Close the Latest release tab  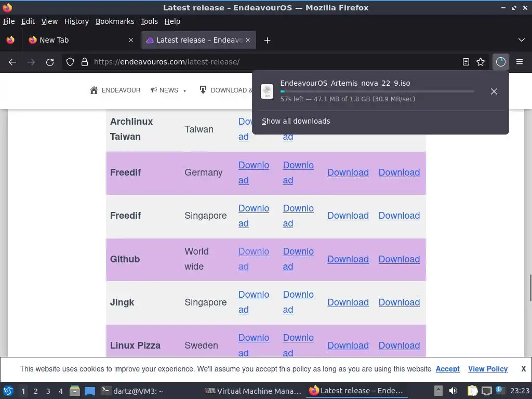(x=248, y=40)
